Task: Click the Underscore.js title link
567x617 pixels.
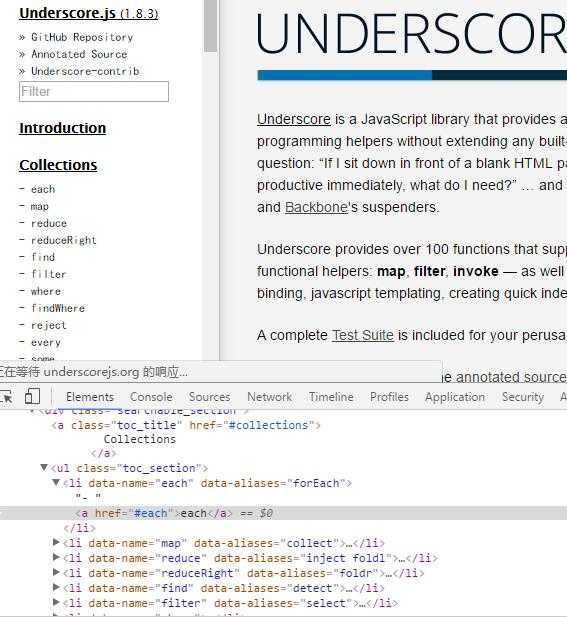Action: click(89, 13)
